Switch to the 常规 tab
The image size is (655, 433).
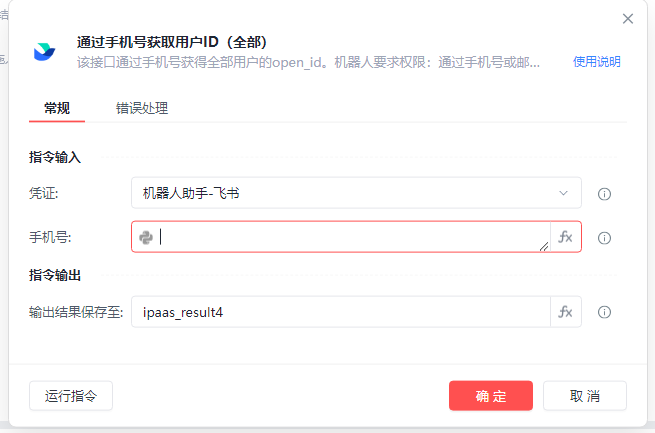point(57,108)
